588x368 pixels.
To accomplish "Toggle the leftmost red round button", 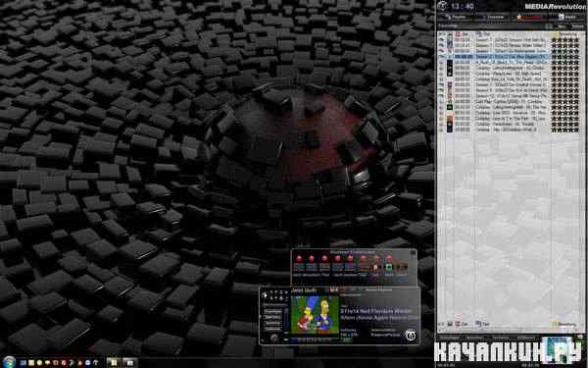I will 299,259.
